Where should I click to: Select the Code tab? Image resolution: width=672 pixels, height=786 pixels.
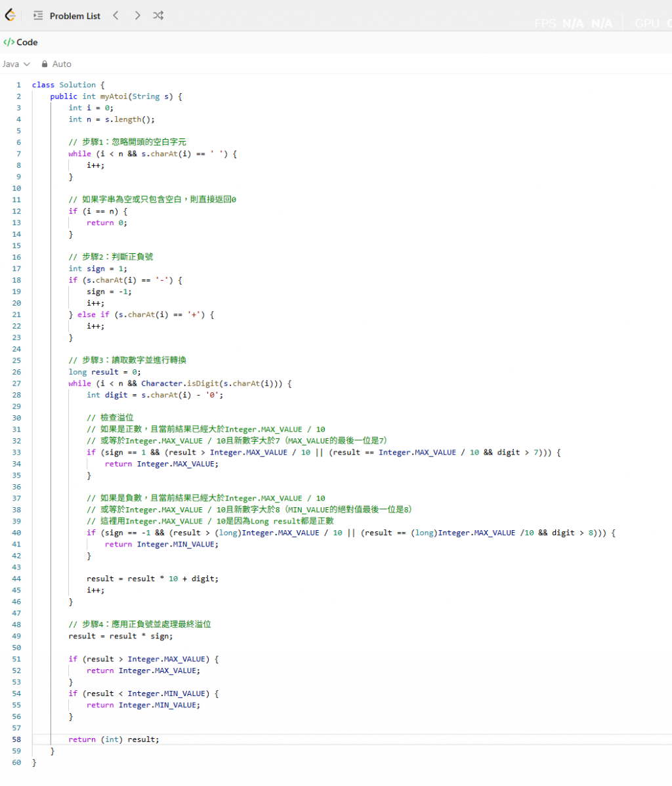tap(20, 42)
